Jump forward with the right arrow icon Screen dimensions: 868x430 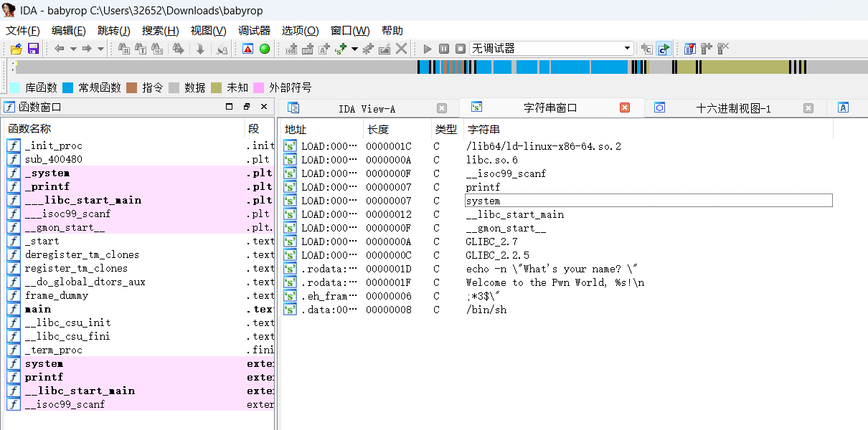87,49
